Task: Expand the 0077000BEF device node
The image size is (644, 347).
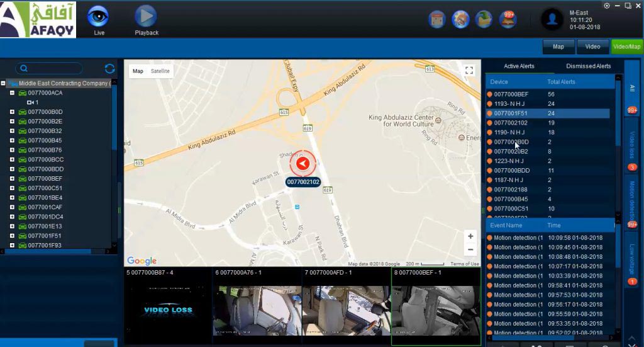Action: 12,178
